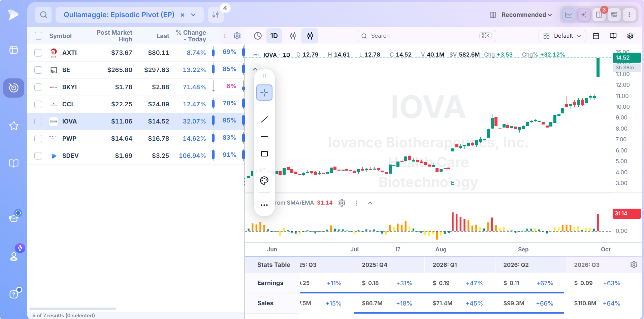Open the side panel layout icon with badge

point(599,15)
